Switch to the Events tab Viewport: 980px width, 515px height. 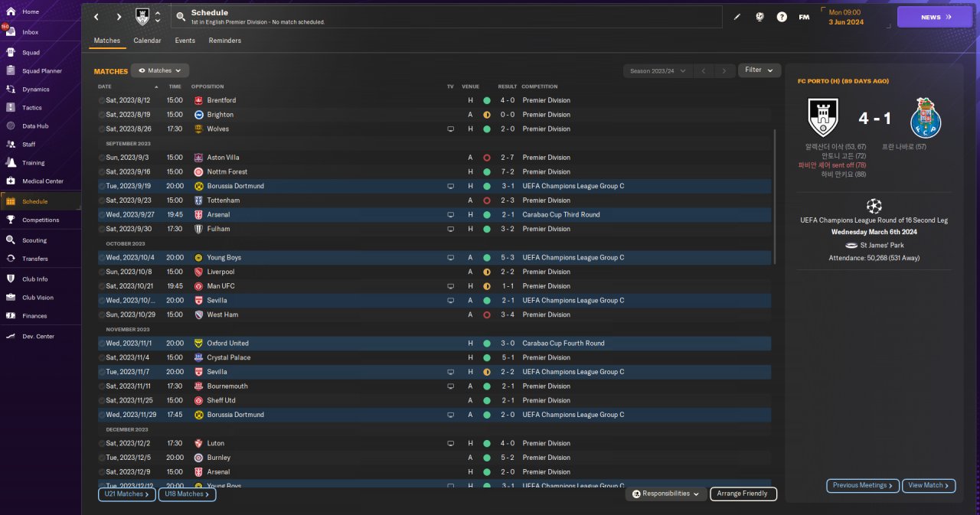185,41
